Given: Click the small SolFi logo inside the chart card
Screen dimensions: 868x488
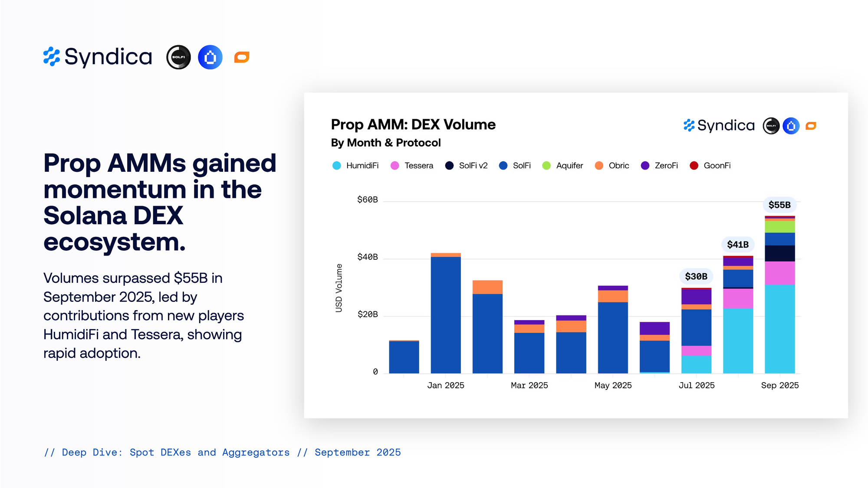Looking at the screenshot, I should coord(771,126).
